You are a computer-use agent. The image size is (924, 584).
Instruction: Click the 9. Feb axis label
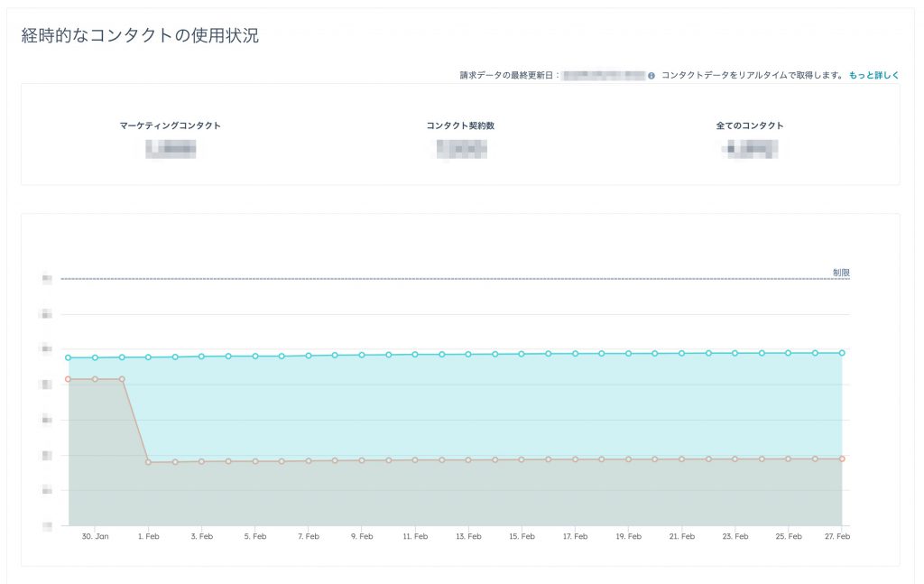click(x=362, y=536)
